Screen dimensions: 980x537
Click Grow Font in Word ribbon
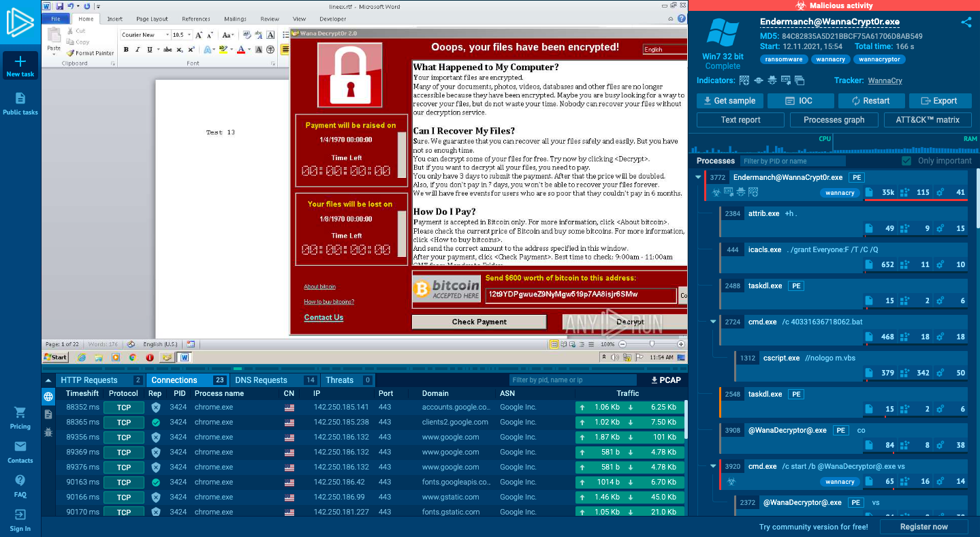pos(200,35)
